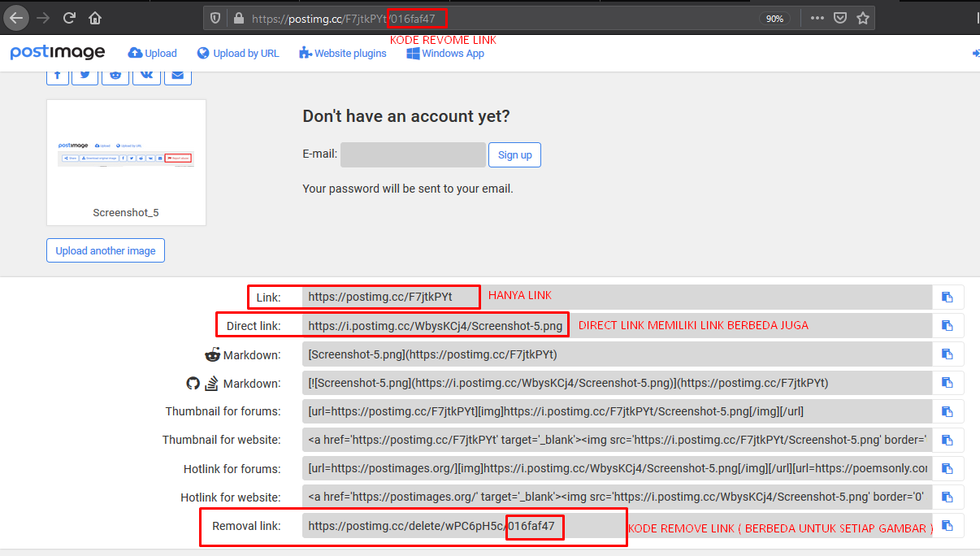This screenshot has width=980, height=556.
Task: Reload the current postimg page
Action: (69, 18)
